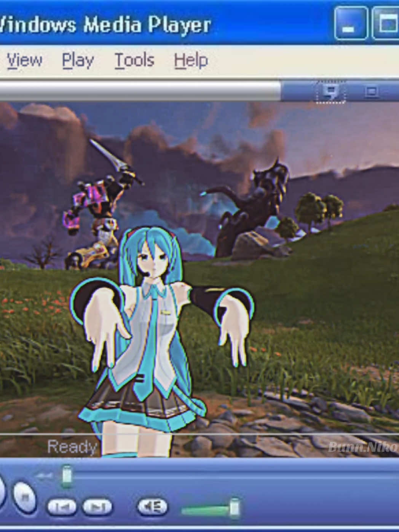
Task: Open the Help menu
Action: pos(191,60)
